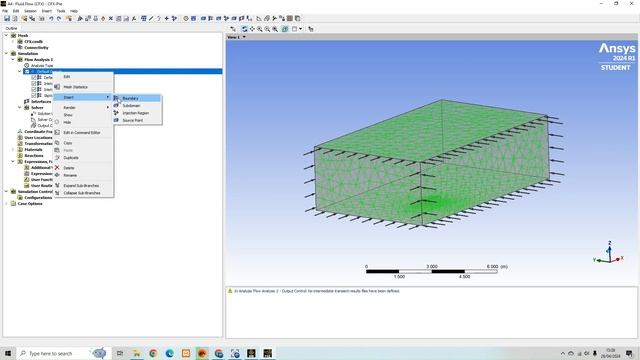Open the viewport layout dropdown arrow
640x360 pixels.
300,29
